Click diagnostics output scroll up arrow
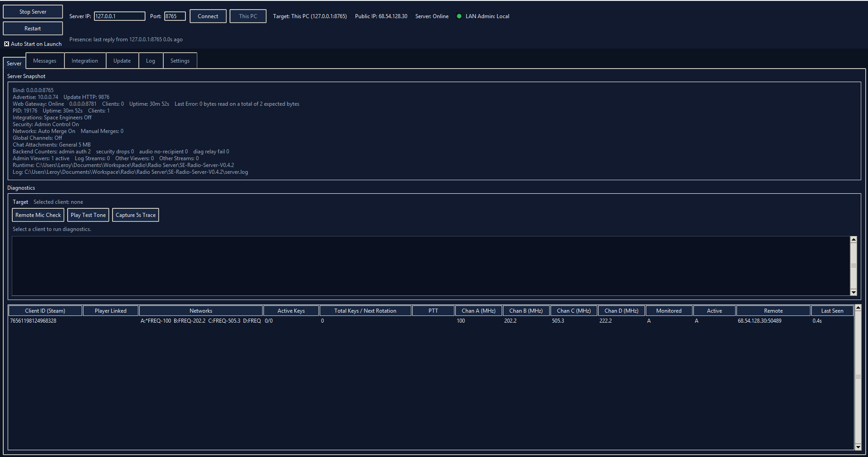Screen dimensions: 868x457 (853, 240)
